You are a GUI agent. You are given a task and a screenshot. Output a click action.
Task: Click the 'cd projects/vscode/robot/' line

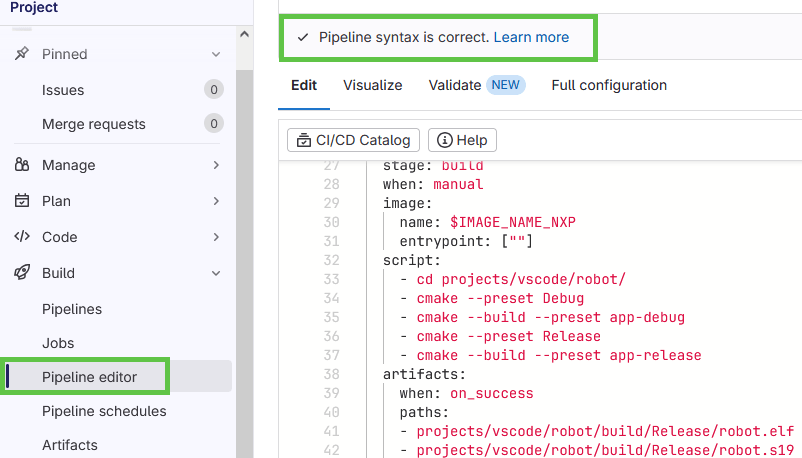coord(513,279)
